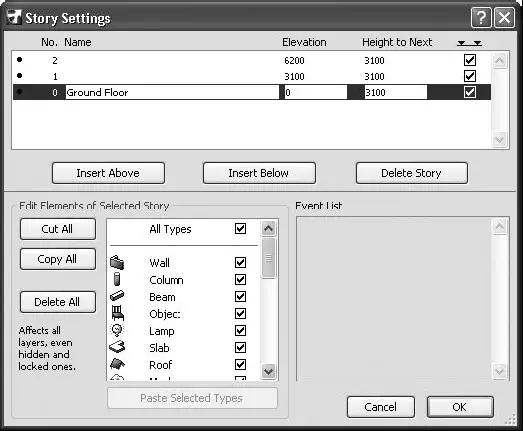Screen dimensions: 523x431
Task: Click the Delete Story button
Action: pos(412,173)
